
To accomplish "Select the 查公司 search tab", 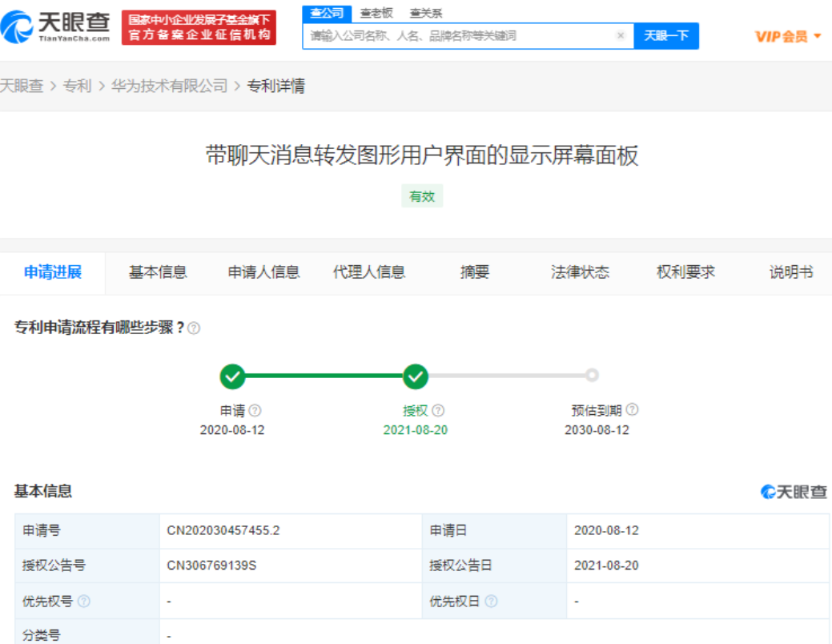I will click(x=327, y=14).
